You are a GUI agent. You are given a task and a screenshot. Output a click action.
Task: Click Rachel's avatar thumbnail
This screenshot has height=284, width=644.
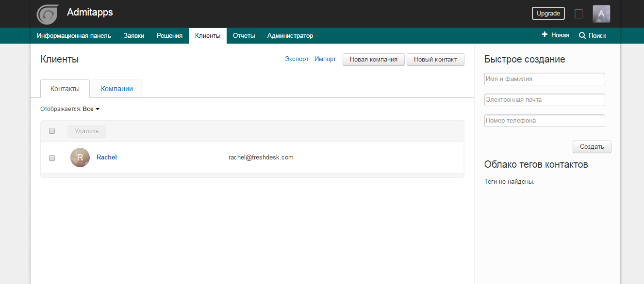(80, 157)
